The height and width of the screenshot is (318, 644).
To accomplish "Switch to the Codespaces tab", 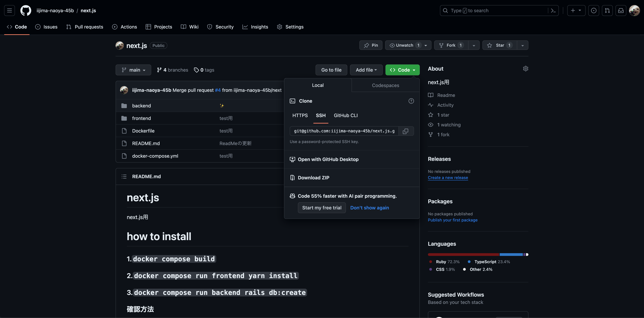I will [385, 85].
